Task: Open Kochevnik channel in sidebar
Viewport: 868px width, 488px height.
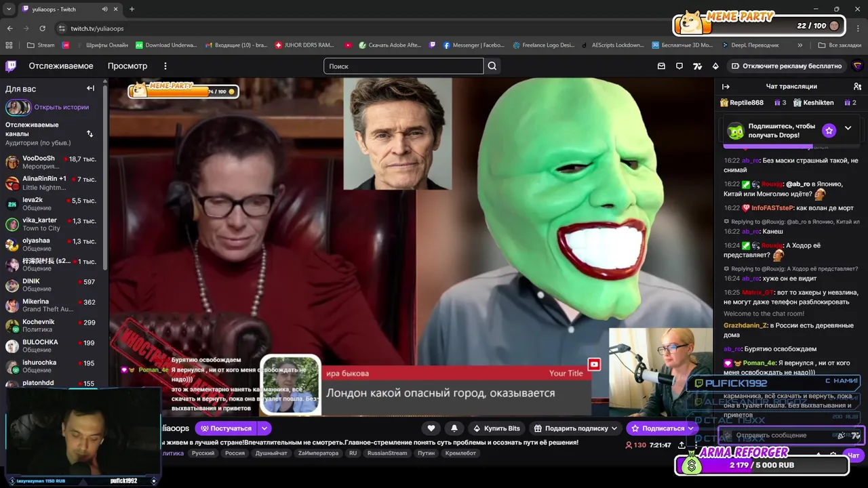Action: point(52,325)
